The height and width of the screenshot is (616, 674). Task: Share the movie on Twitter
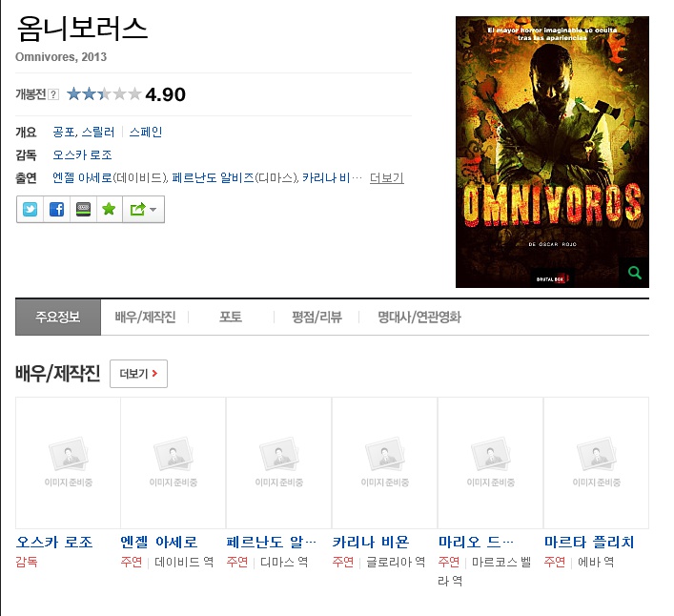pyautogui.click(x=31, y=209)
